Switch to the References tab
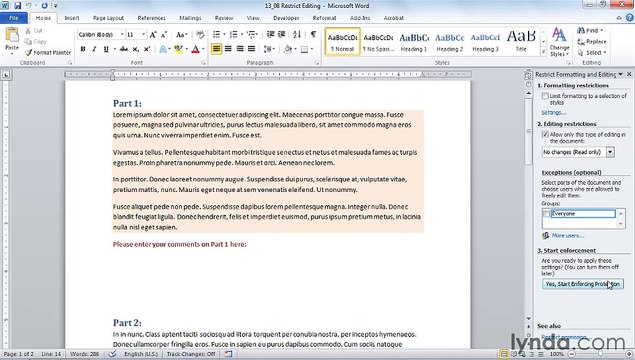635x360 pixels. coord(151,18)
